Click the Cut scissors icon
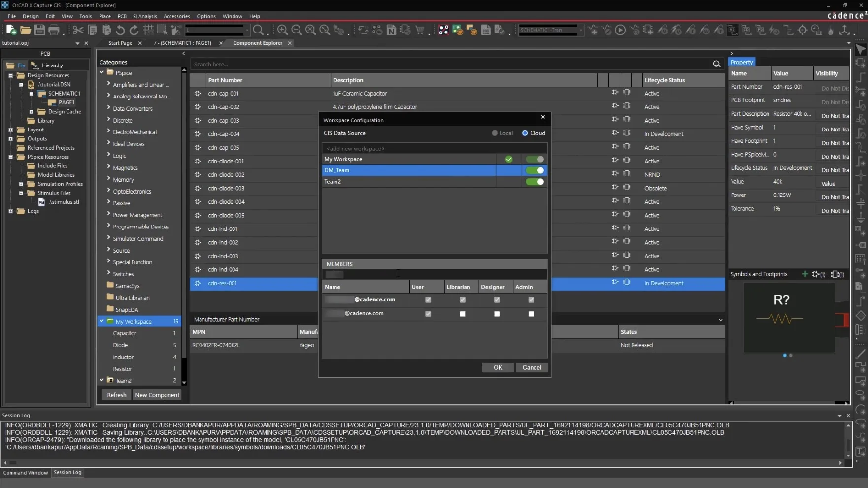The height and width of the screenshot is (488, 868). [x=78, y=30]
